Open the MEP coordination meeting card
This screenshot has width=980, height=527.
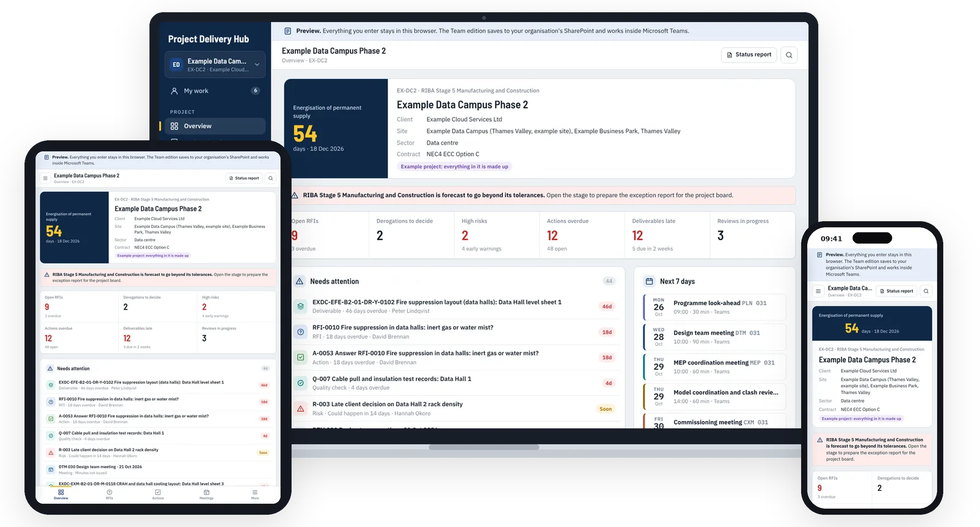coord(715,366)
